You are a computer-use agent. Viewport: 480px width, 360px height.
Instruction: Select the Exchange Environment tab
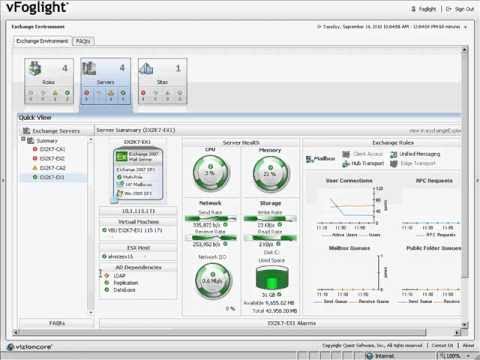42,41
